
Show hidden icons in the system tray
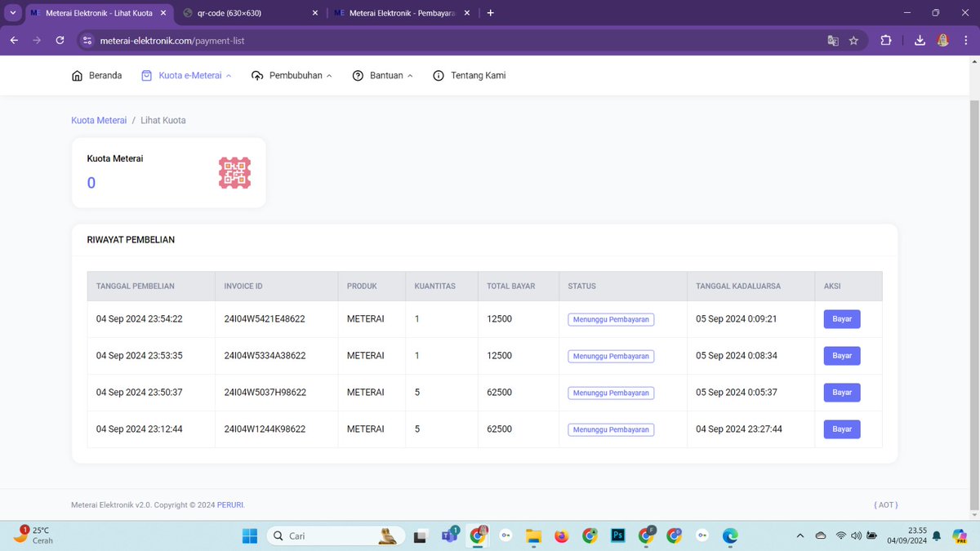pos(800,535)
